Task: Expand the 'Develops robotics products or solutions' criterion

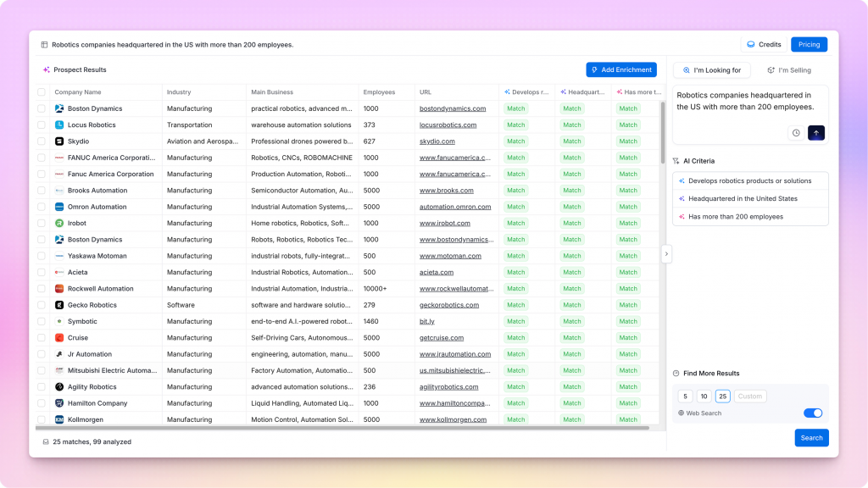Action: 749,181
